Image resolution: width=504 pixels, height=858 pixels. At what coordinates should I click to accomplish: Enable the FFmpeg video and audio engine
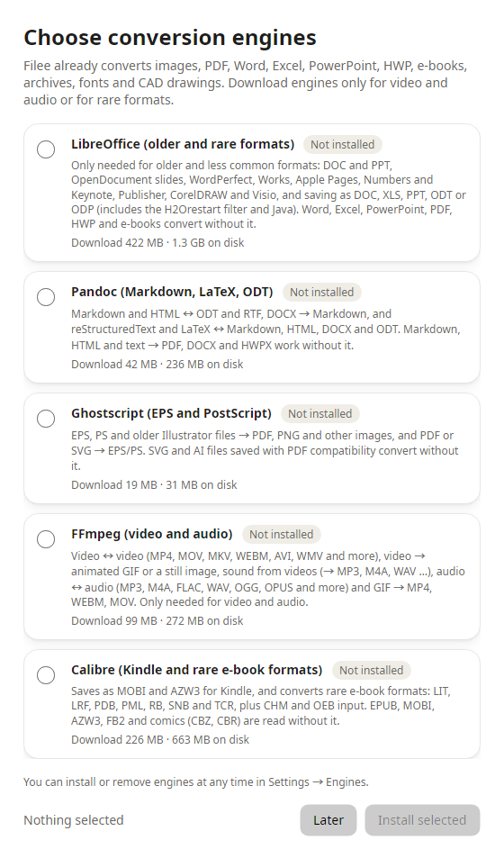[46, 539]
